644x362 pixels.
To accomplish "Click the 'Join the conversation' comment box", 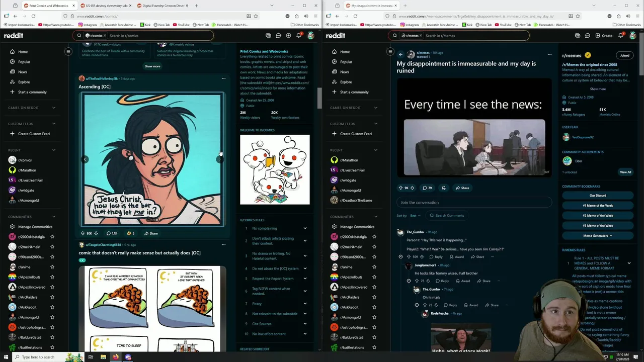I will point(474,203).
